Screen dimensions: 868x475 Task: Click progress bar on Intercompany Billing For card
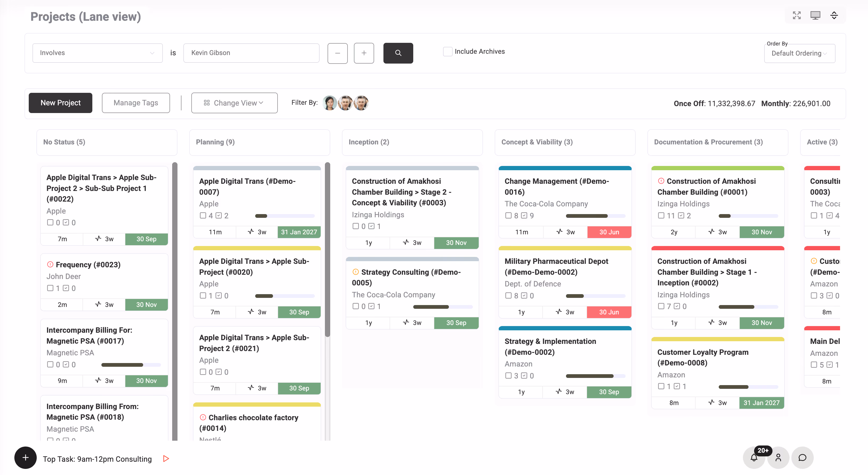click(131, 365)
